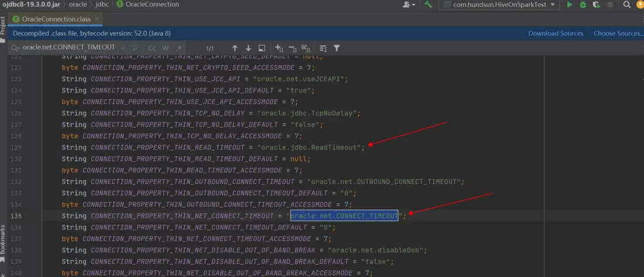The width and height of the screenshot is (644, 277).
Task: Open the user account dropdown in toolbar
Action: click(409, 5)
